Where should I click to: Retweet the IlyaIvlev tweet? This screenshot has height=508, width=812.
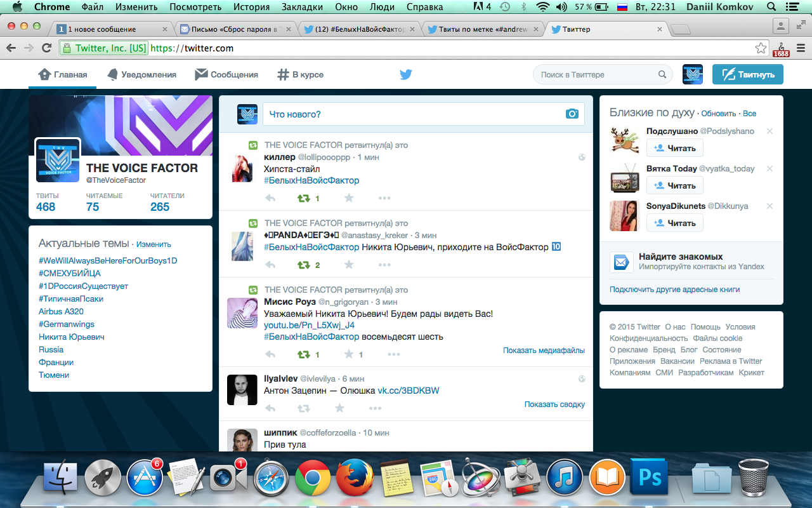[x=304, y=408]
